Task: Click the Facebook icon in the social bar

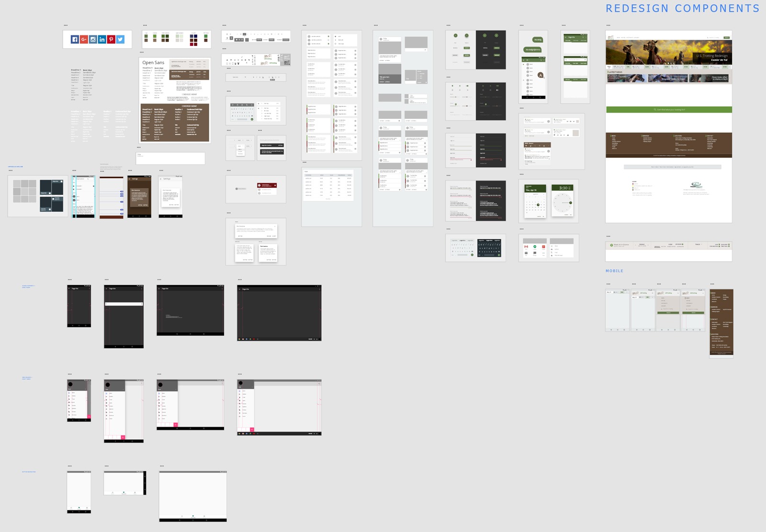Action: click(x=75, y=39)
